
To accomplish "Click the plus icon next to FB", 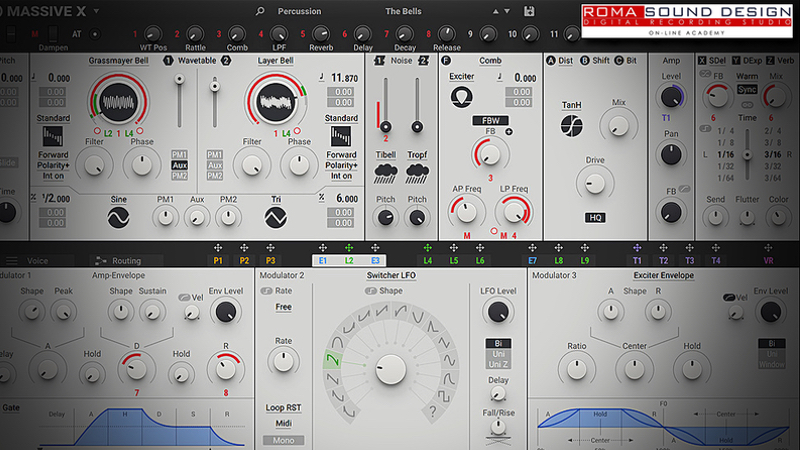I will coord(509,132).
